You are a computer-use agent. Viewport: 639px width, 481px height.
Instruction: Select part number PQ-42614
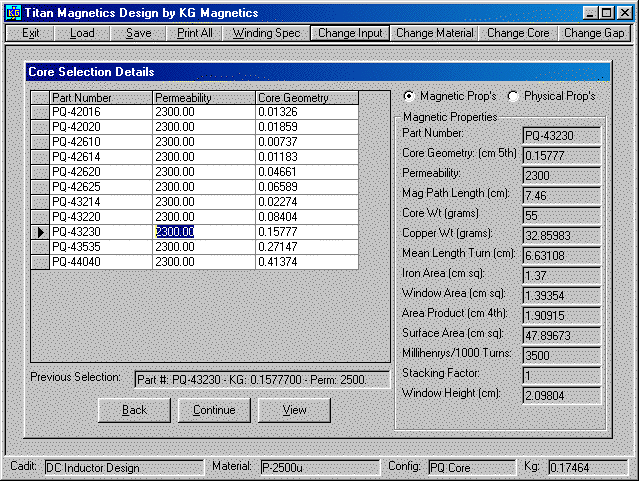101,157
